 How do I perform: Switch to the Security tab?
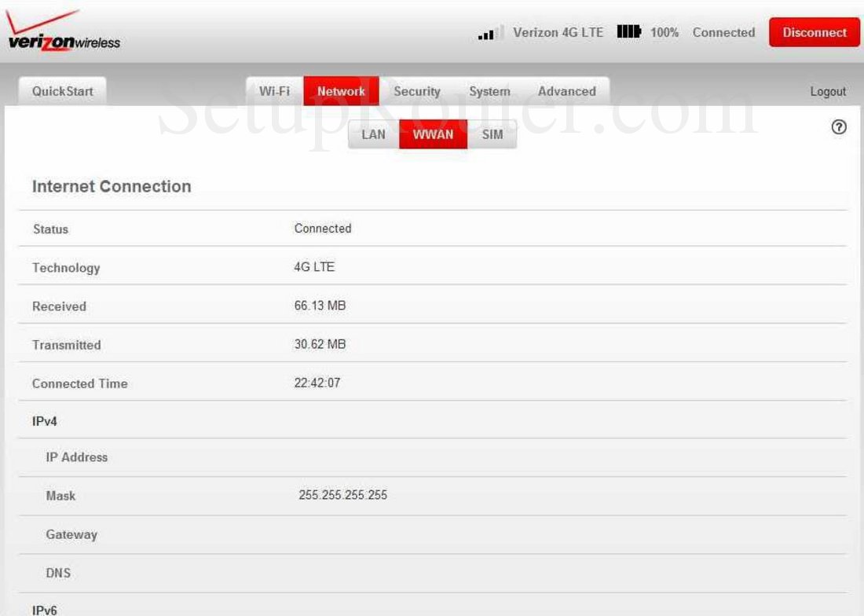tap(417, 91)
